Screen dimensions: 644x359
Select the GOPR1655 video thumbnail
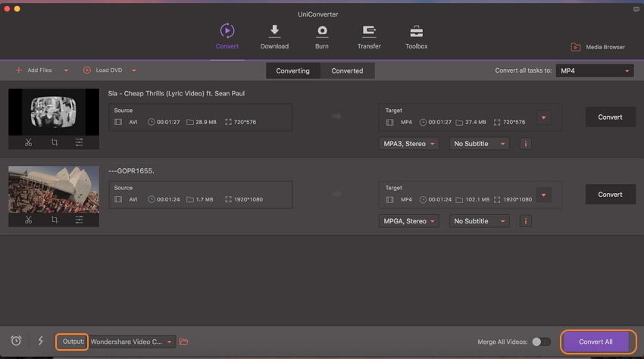54,189
